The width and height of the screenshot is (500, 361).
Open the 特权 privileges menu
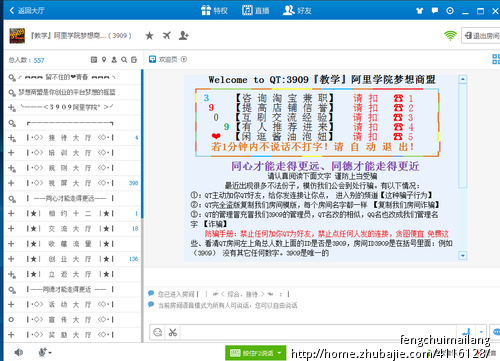[x=214, y=10]
